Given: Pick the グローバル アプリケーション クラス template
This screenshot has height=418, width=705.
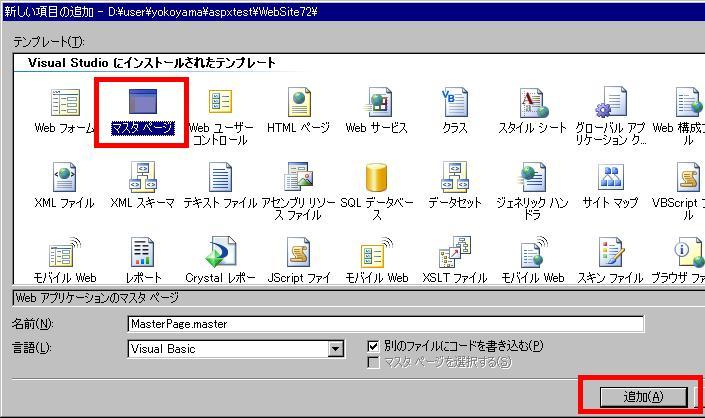Looking at the screenshot, I should click(611, 117).
